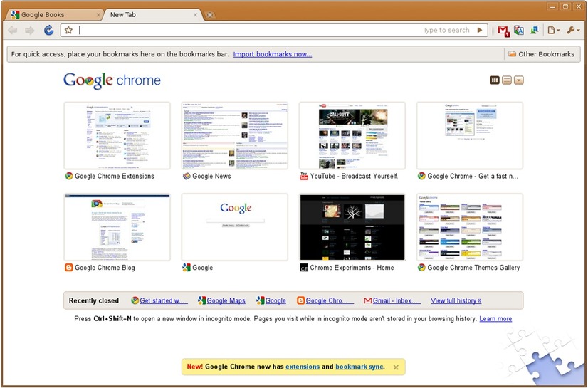Click the Chrome favicon beside Themes Gallery
The width and height of the screenshot is (588, 388).
[421, 267]
